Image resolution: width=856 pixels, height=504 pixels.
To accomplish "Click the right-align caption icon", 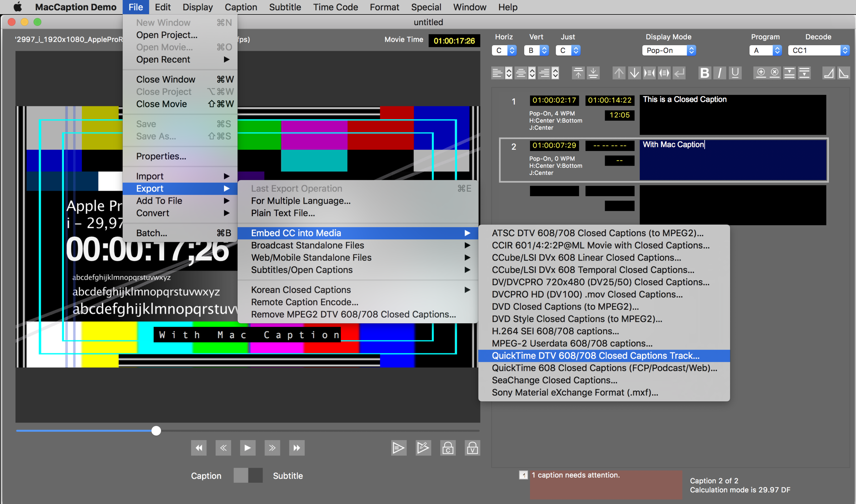I will point(544,73).
